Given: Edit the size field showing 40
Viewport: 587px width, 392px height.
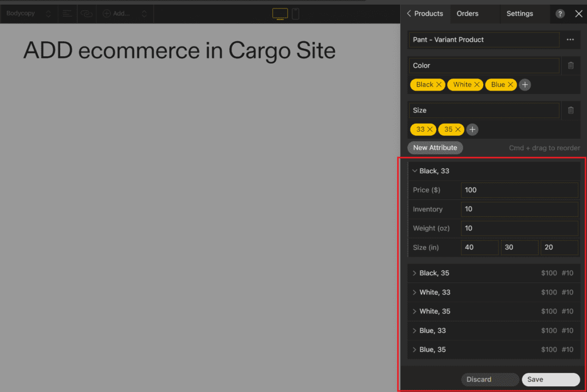Looking at the screenshot, I should coord(480,248).
